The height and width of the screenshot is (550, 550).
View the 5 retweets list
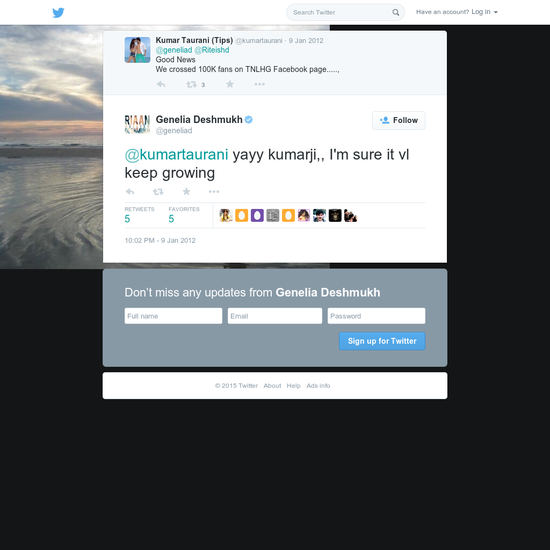[139, 215]
